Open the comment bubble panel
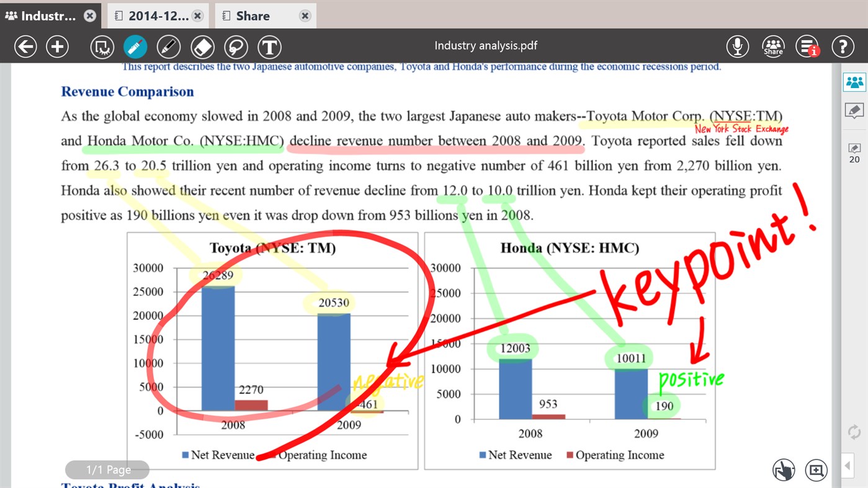The image size is (868, 488). [854, 110]
